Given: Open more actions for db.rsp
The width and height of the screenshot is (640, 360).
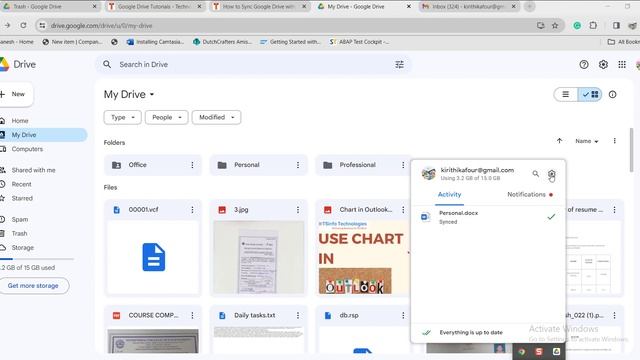Looking at the screenshot, I should pyautogui.click(x=403, y=316).
